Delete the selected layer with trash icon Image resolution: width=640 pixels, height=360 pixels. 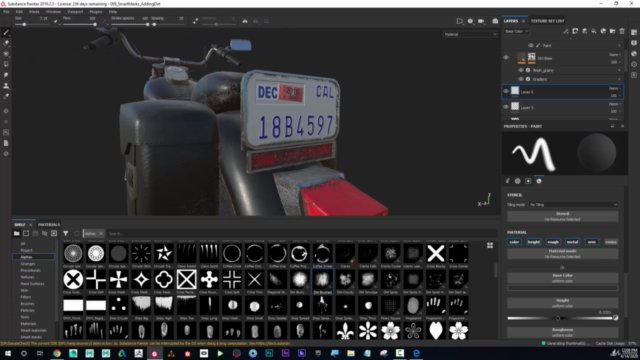click(x=622, y=31)
